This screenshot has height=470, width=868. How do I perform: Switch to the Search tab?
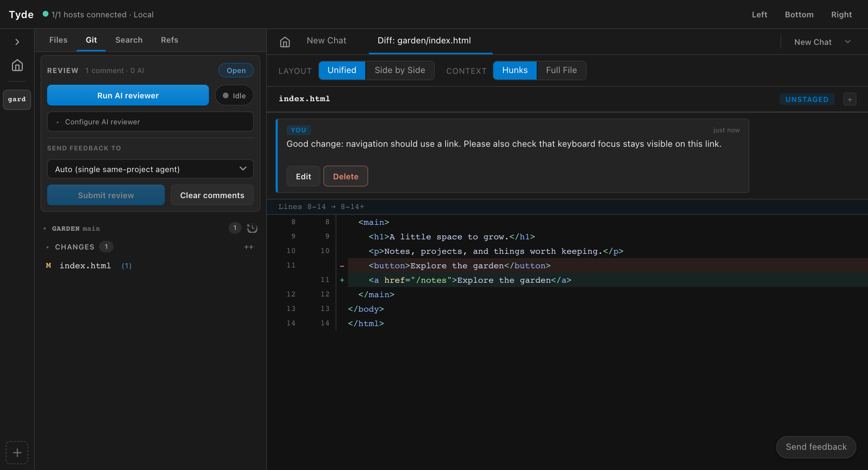pos(129,40)
